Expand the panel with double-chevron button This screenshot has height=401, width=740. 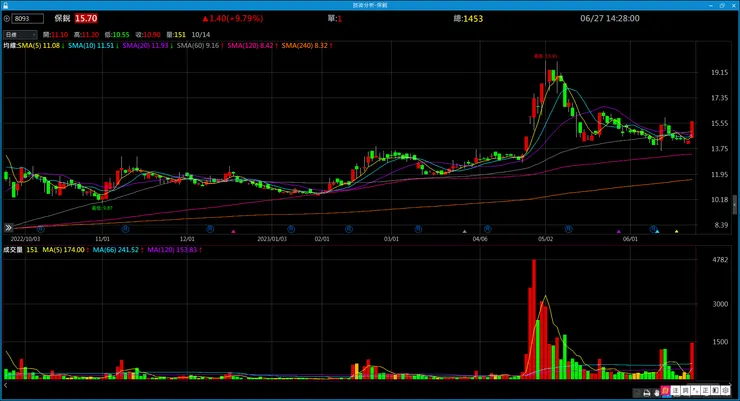click(8, 228)
